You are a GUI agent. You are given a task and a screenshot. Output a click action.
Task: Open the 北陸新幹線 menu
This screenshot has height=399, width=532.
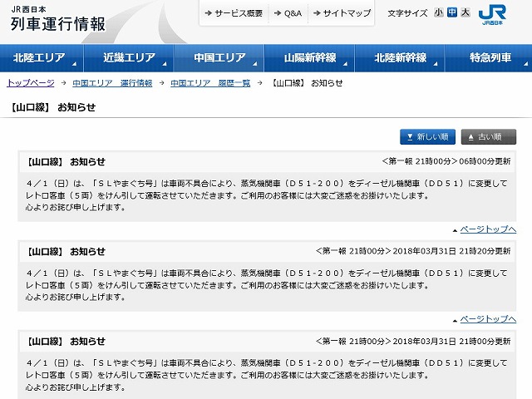pyautogui.click(x=400, y=58)
